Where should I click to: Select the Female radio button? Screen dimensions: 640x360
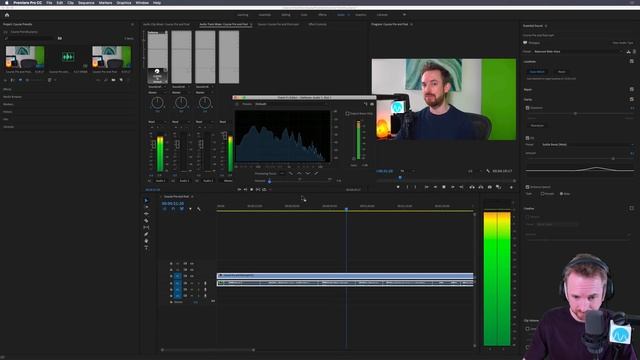tap(542, 194)
